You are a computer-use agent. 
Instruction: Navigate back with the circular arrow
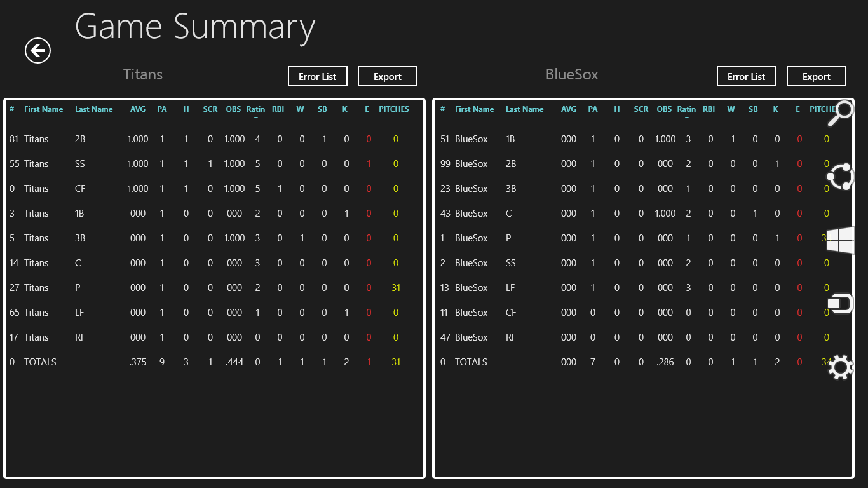point(37,50)
